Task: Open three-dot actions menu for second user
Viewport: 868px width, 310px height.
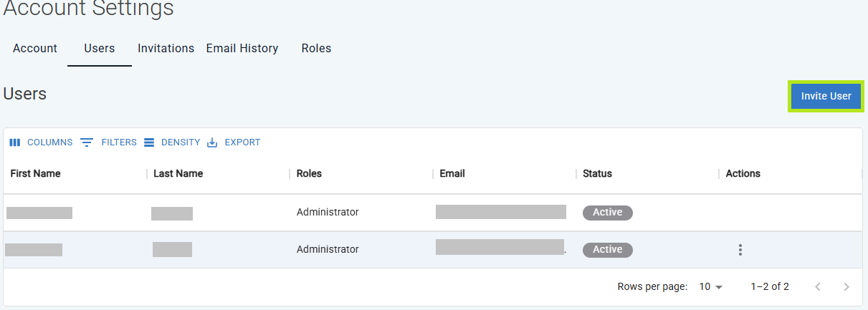Action: tap(740, 250)
